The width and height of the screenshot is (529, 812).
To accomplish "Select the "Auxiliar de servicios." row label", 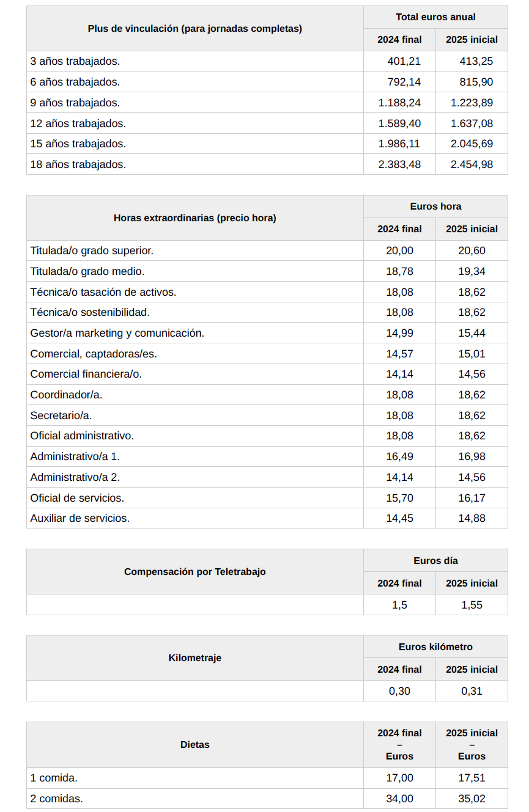I will (80, 518).
